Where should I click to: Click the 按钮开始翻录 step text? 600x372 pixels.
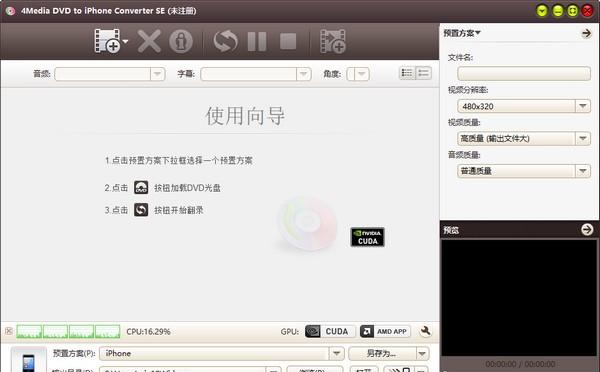click(x=179, y=210)
